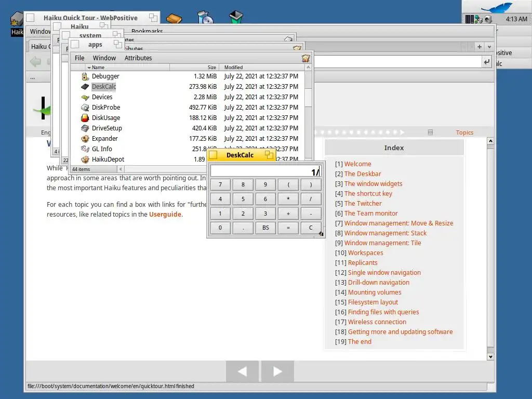Click the page scrollbar up arrow

pos(490,141)
